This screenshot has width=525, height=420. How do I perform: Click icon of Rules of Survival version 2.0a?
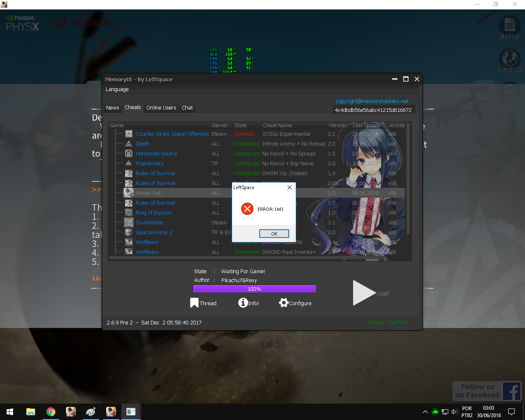pyautogui.click(x=129, y=183)
